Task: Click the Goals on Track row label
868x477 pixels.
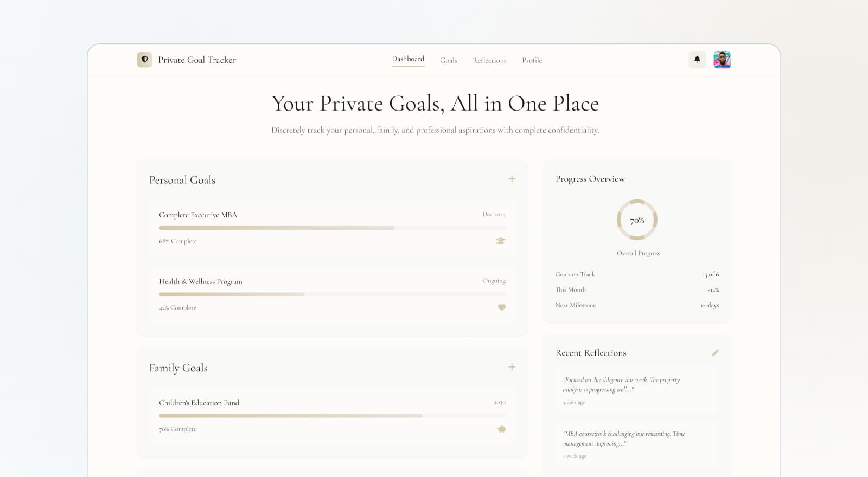Action: point(575,274)
